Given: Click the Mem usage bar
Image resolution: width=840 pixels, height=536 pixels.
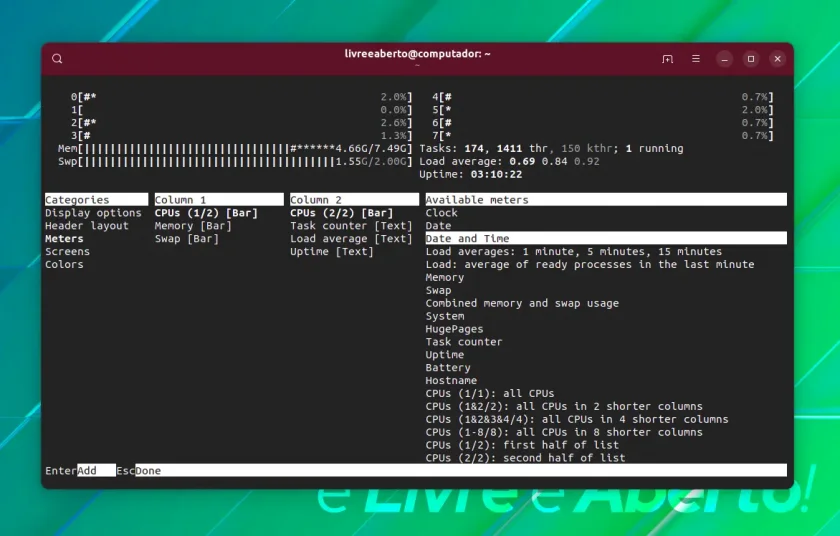Looking at the screenshot, I should 235,148.
